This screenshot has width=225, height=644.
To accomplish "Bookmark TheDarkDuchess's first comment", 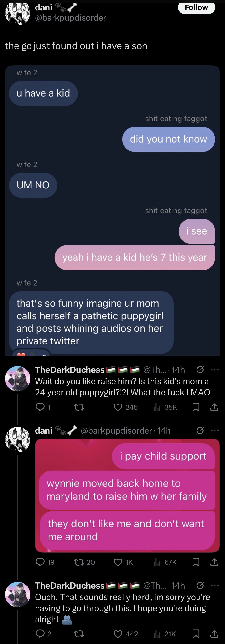I will pyautogui.click(x=196, y=407).
